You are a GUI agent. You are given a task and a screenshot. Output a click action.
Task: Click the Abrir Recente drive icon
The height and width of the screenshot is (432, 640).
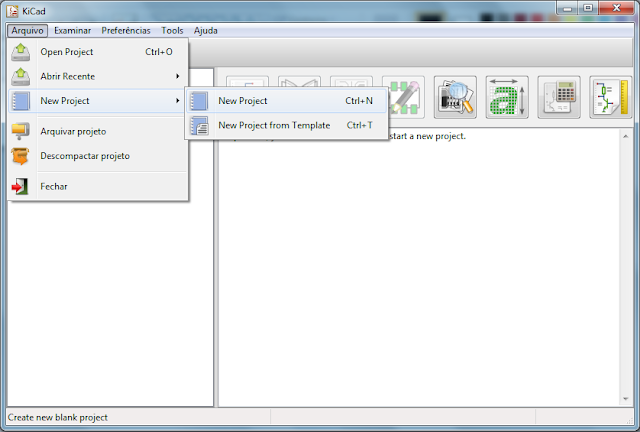(20, 76)
